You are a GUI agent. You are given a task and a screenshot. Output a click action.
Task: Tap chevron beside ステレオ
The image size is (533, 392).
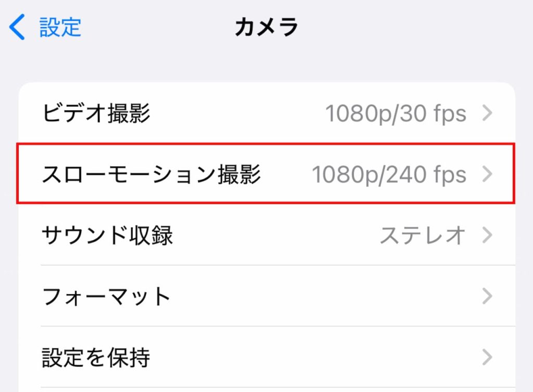[x=487, y=235]
